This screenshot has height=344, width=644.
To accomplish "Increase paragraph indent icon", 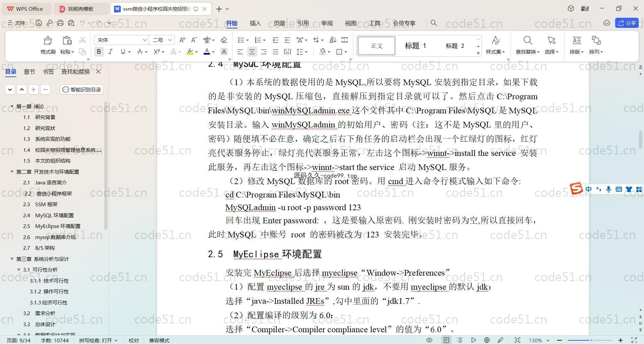I will (287, 40).
